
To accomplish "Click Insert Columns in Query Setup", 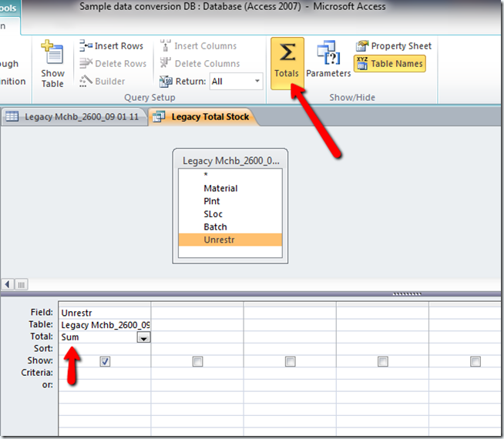I will [x=198, y=46].
